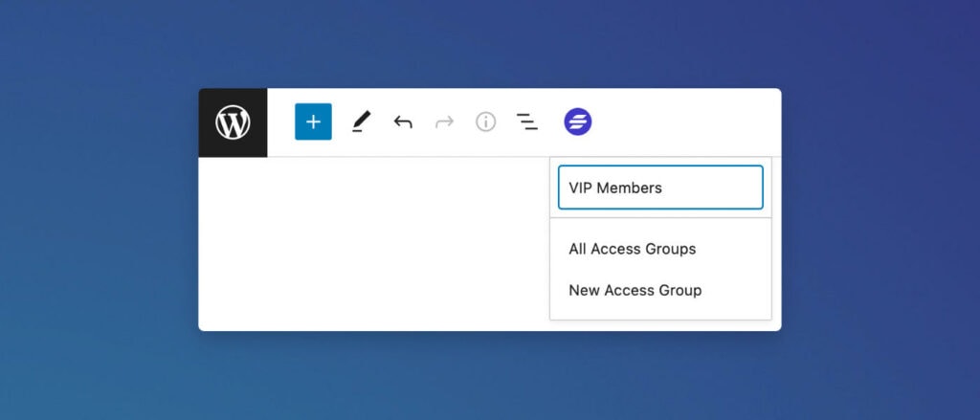View all groups via All Access Groups
980x420 pixels.
click(x=633, y=249)
